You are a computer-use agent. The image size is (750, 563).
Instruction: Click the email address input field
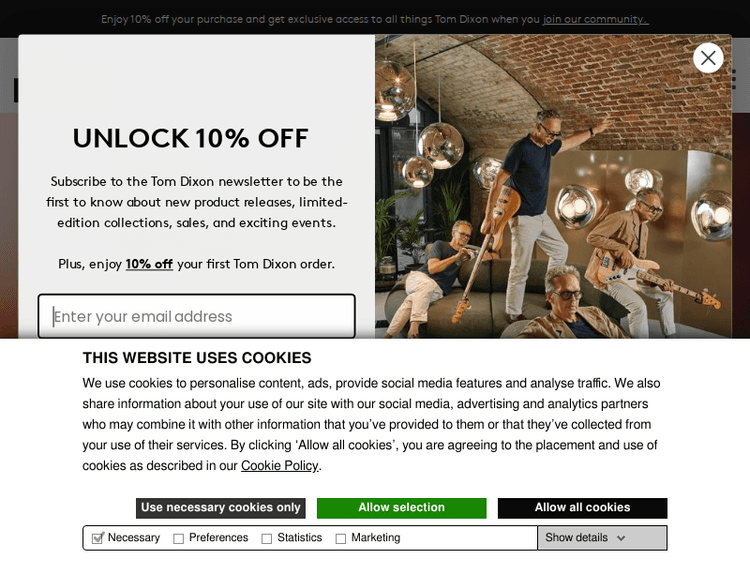tap(197, 316)
